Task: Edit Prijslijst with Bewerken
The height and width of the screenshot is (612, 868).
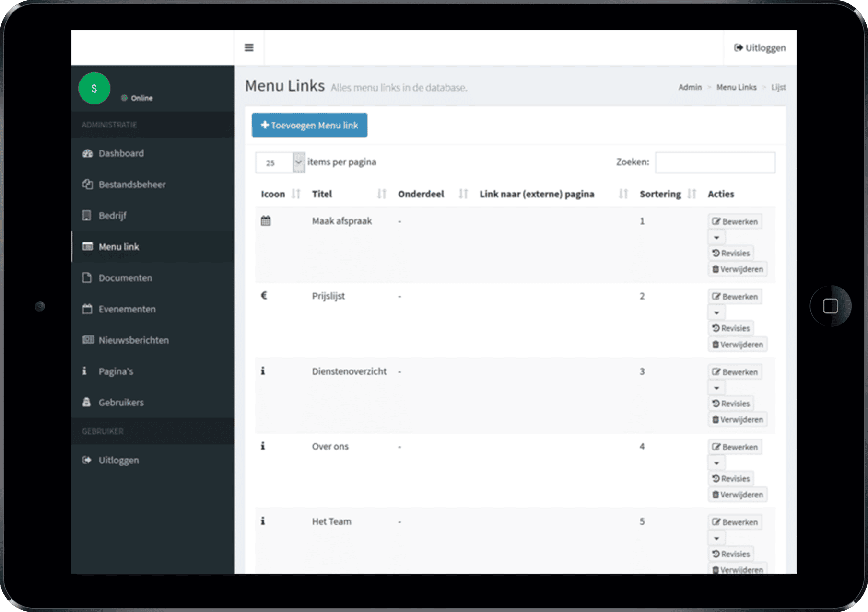Action: (735, 297)
